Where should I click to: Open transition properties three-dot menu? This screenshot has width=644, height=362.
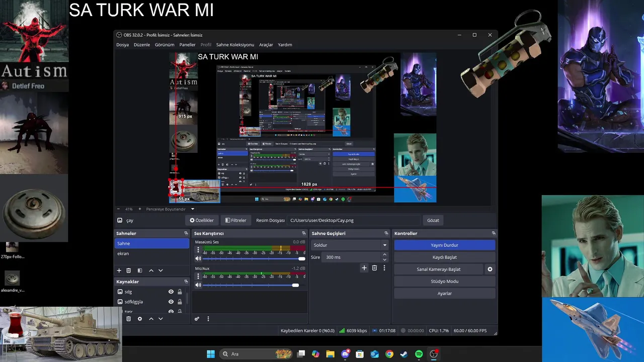(x=384, y=268)
